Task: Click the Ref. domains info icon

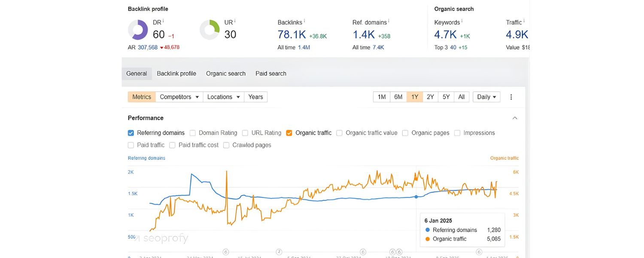Action: point(389,21)
